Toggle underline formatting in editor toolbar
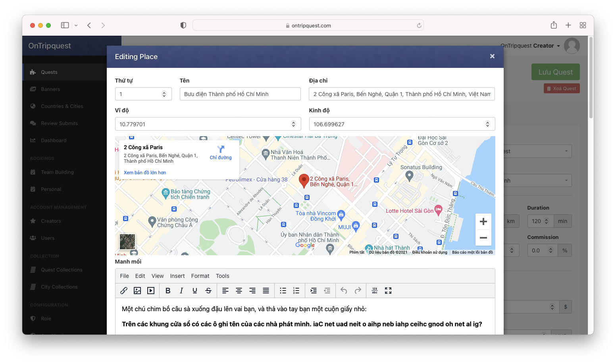This screenshot has height=364, width=616. click(x=195, y=291)
